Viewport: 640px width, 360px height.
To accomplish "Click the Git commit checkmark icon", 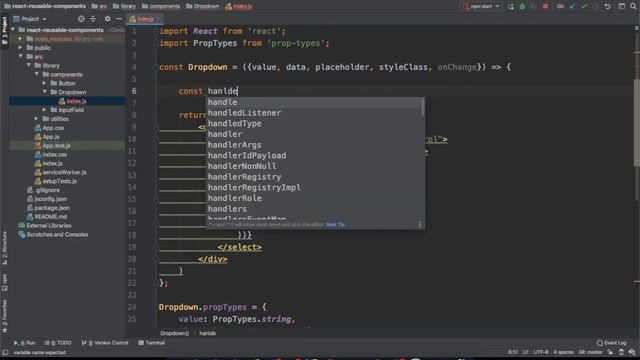I will [x=584, y=7].
